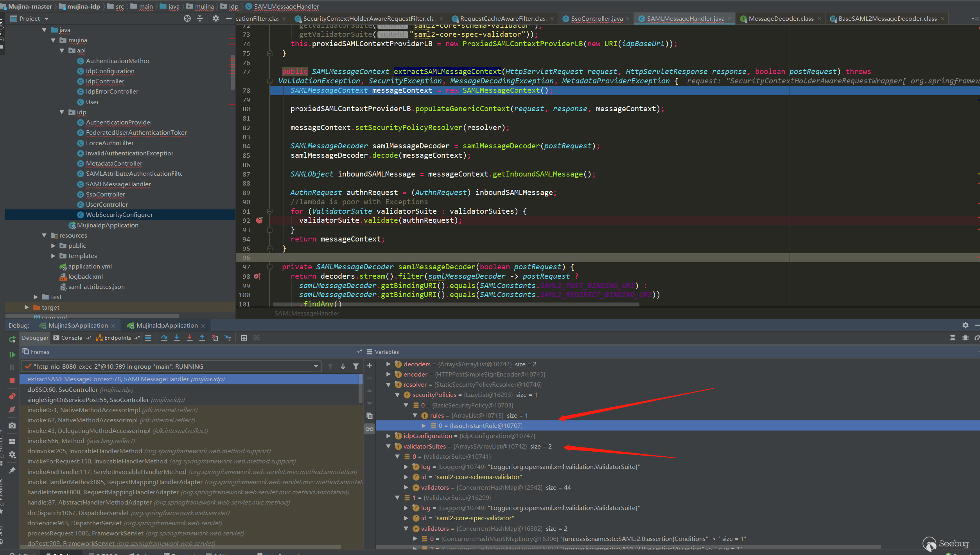
Task: Toggle the breakpoint on line 92
Action: [259, 220]
